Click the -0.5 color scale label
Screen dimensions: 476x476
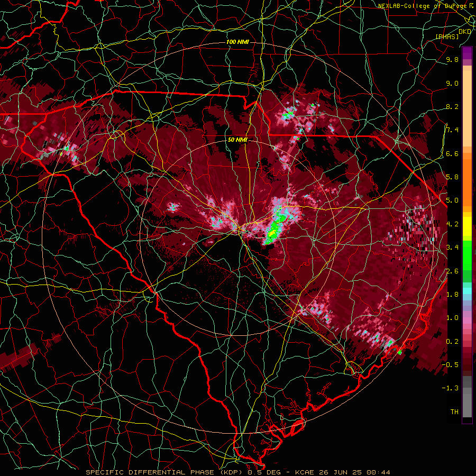pos(450,364)
